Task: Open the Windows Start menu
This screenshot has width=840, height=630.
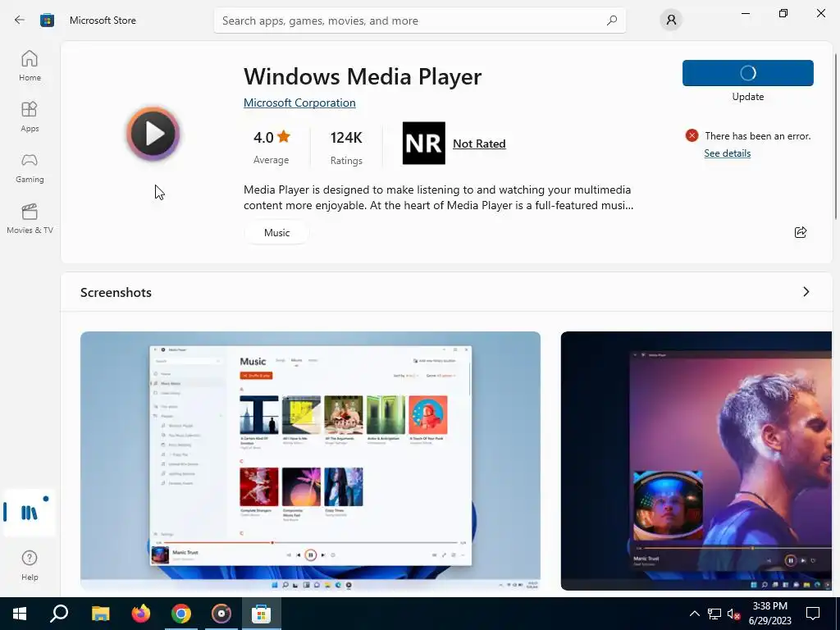Action: [x=20, y=614]
